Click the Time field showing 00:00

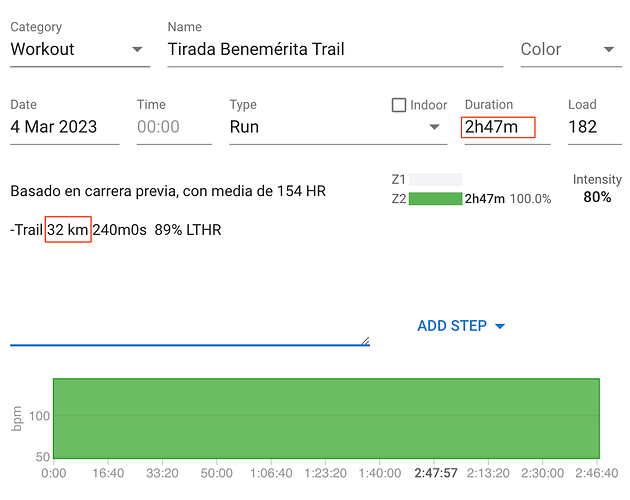[173, 127]
